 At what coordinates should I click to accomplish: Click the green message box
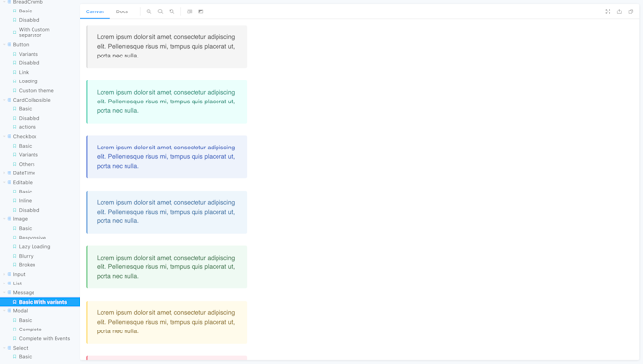click(x=167, y=267)
